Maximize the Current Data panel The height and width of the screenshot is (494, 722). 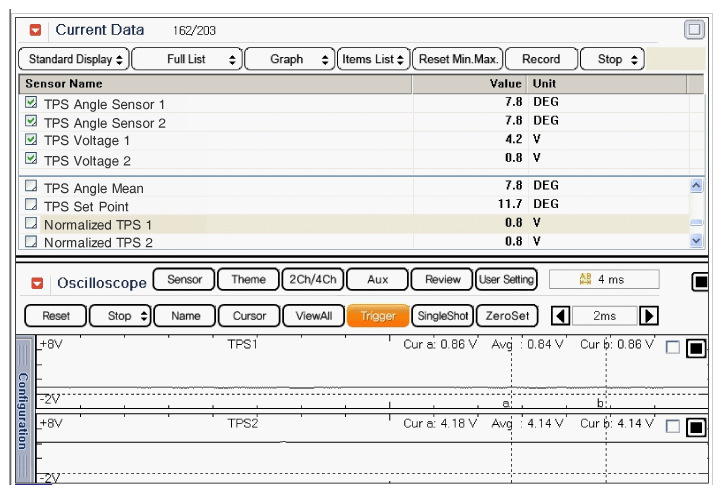pos(694,30)
